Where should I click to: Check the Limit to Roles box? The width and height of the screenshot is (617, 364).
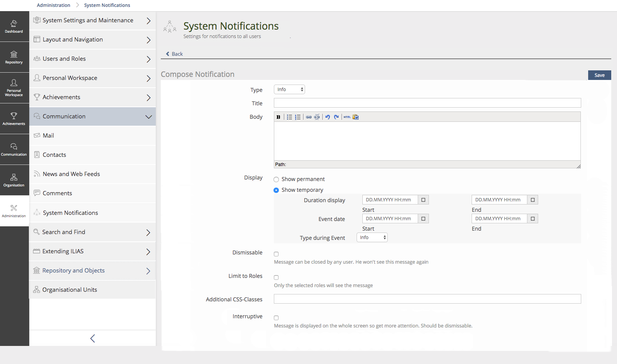[x=276, y=278]
